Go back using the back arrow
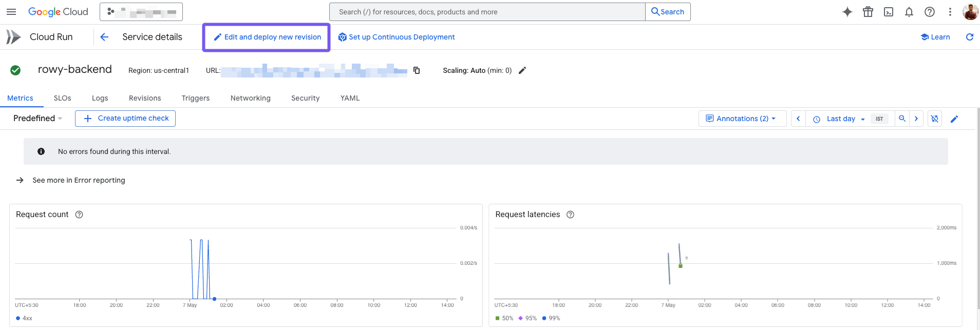 (104, 37)
